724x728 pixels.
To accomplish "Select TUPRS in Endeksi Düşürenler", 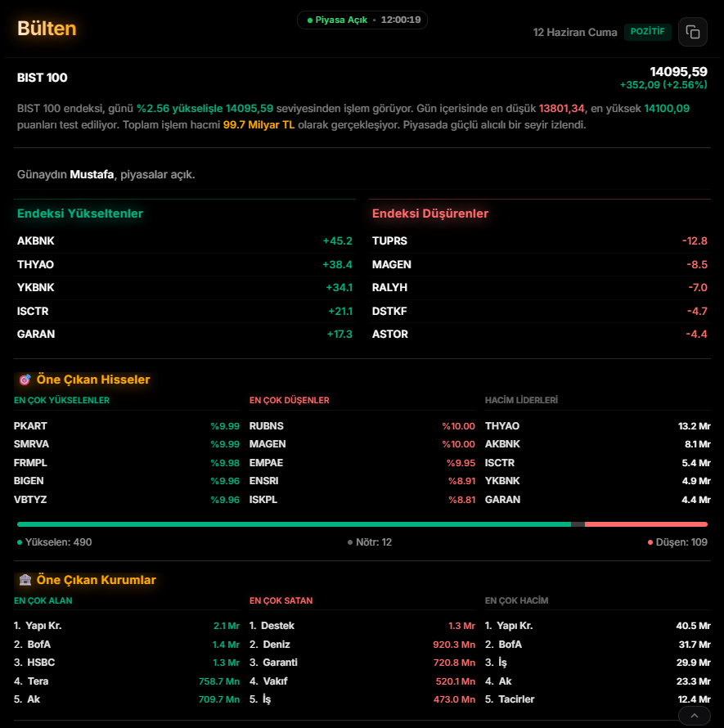I will (x=540, y=241).
